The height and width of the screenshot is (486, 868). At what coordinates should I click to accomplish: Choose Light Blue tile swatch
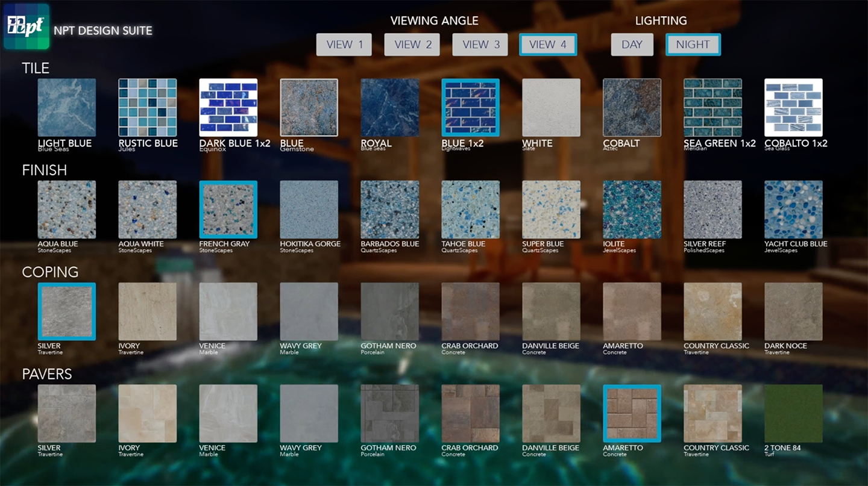(x=67, y=108)
